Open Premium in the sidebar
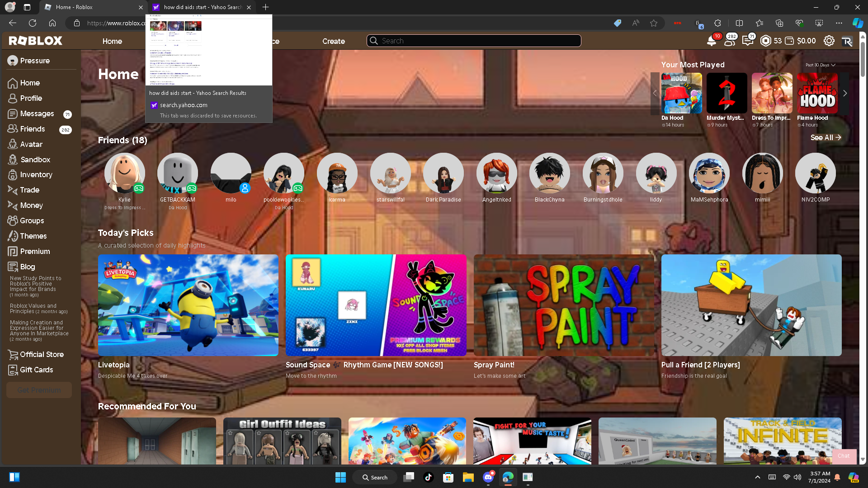Image resolution: width=868 pixels, height=488 pixels. click(35, 251)
